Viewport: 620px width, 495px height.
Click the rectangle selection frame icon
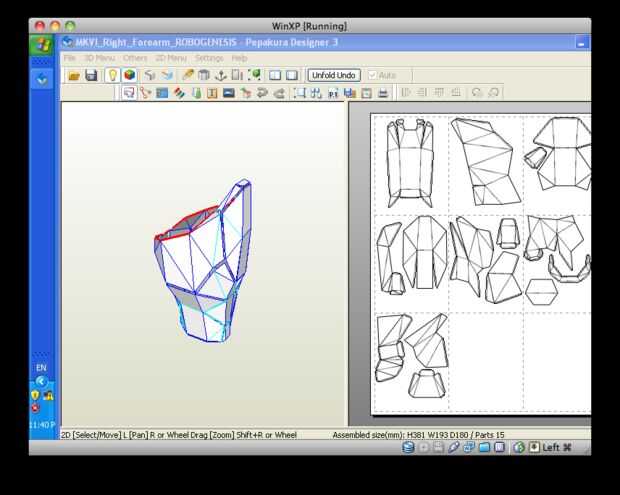pos(299,93)
